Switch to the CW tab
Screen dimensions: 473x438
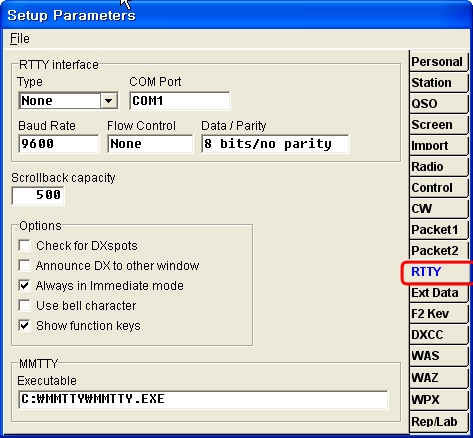pos(438,209)
